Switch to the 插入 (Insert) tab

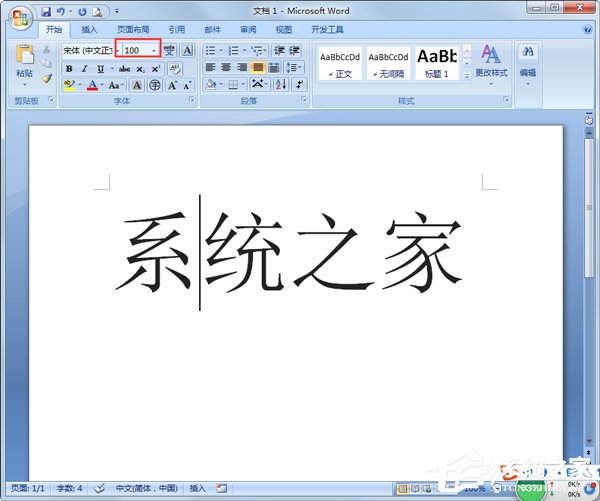(89, 31)
